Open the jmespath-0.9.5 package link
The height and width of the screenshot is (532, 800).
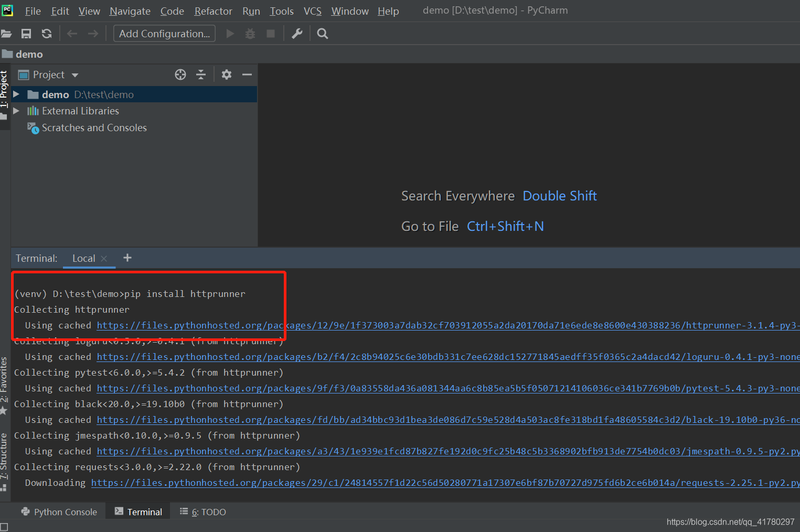click(x=448, y=451)
